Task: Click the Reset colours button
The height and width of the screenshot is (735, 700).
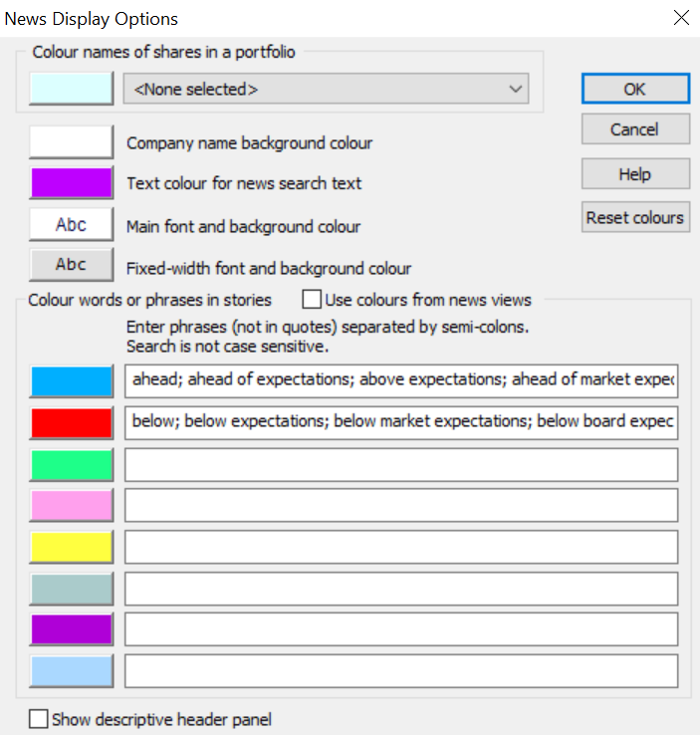Action: (635, 217)
